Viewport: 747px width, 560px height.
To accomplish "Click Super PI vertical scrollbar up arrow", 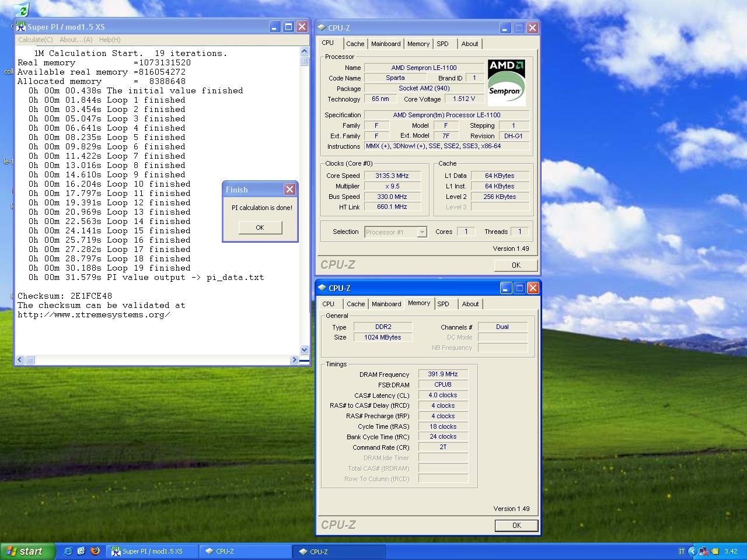I will pyautogui.click(x=304, y=52).
